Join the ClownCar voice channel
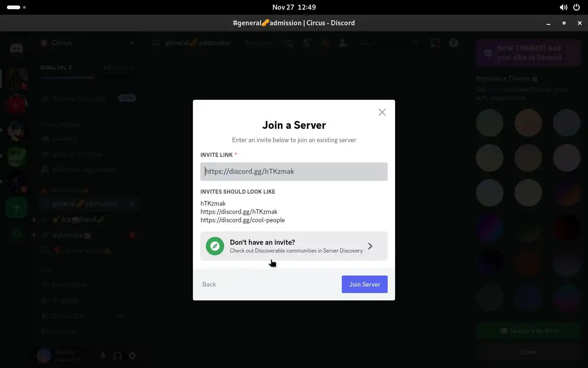The height and width of the screenshot is (368, 588). click(87, 316)
